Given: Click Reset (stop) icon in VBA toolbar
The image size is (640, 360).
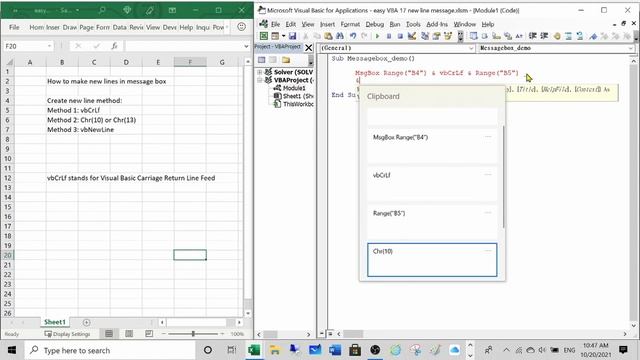Looking at the screenshot, I should [400, 36].
